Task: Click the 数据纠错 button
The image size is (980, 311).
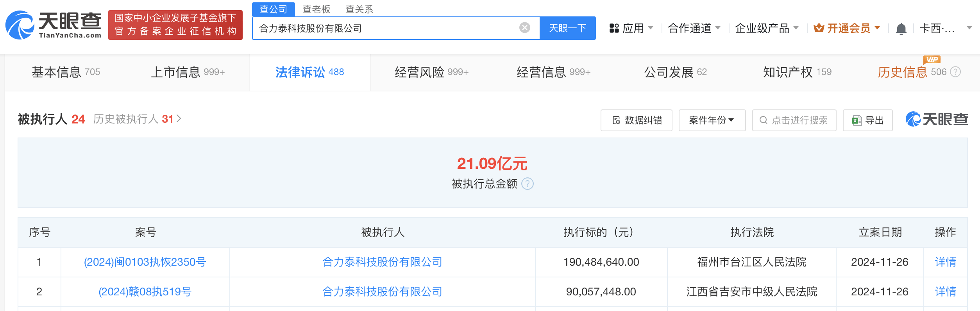Action: point(637,120)
